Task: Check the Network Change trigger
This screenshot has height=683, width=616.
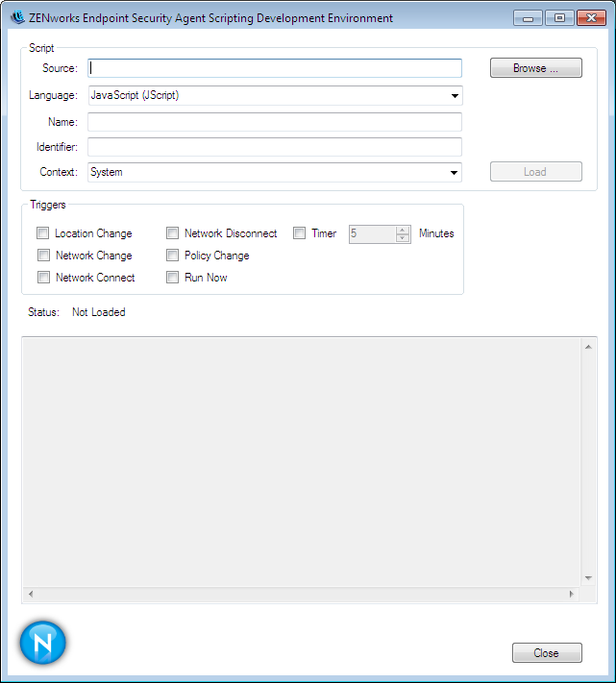Action: 43,255
